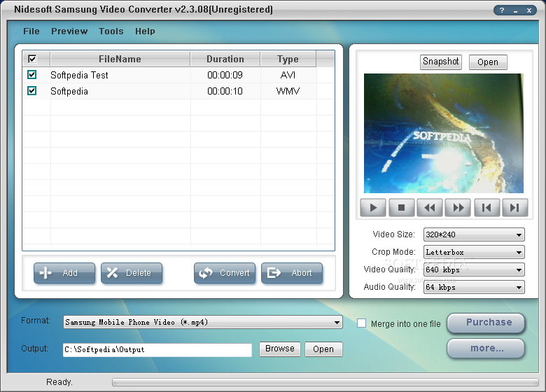546x392 pixels.
Task: Expand the Video Size dropdown
Action: click(x=474, y=234)
